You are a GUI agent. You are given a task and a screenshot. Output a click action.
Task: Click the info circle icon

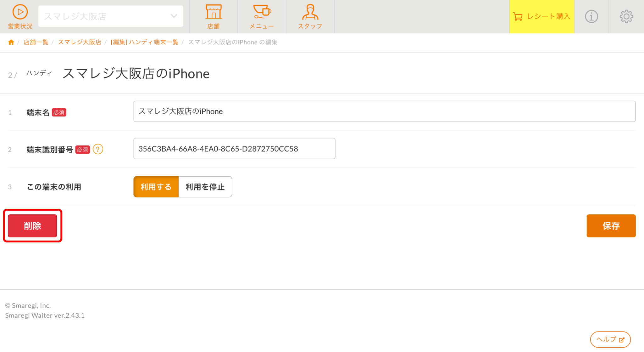pos(591,16)
